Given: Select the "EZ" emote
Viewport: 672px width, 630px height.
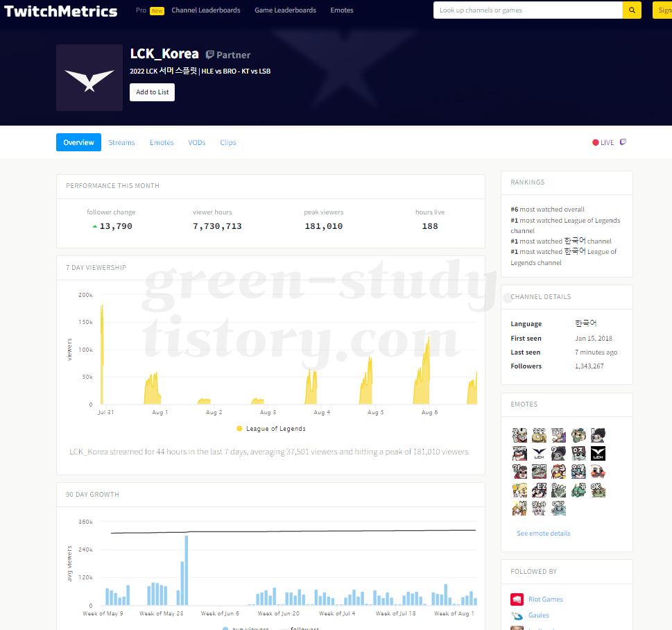Looking at the screenshot, I should [x=539, y=490].
